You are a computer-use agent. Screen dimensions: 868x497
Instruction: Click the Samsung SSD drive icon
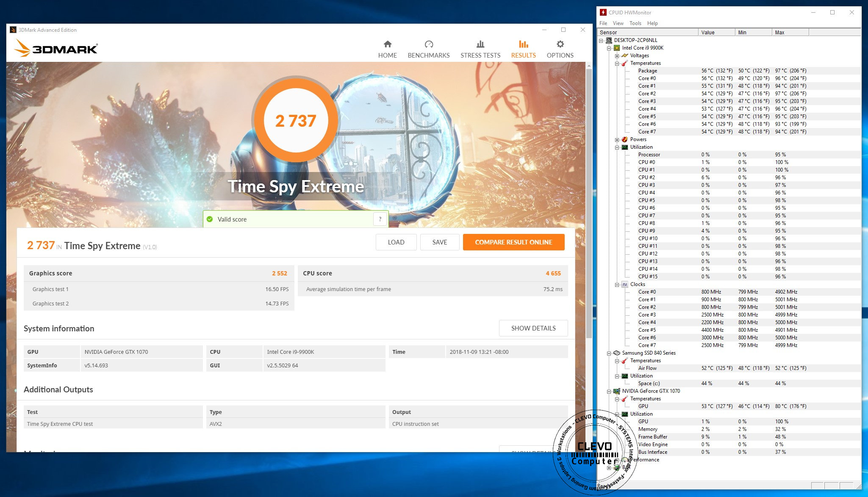tap(617, 353)
